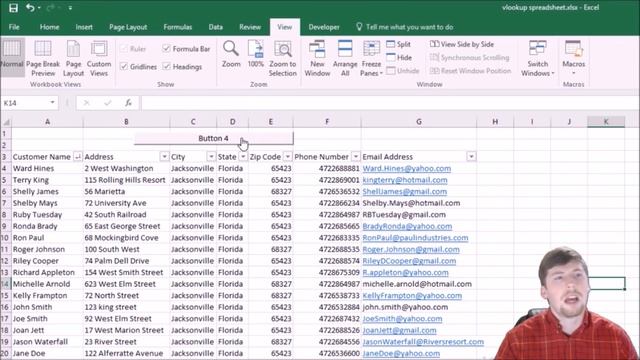Switch to Review ribbon tab
Screen dimensions: 640x360
[x=250, y=27]
